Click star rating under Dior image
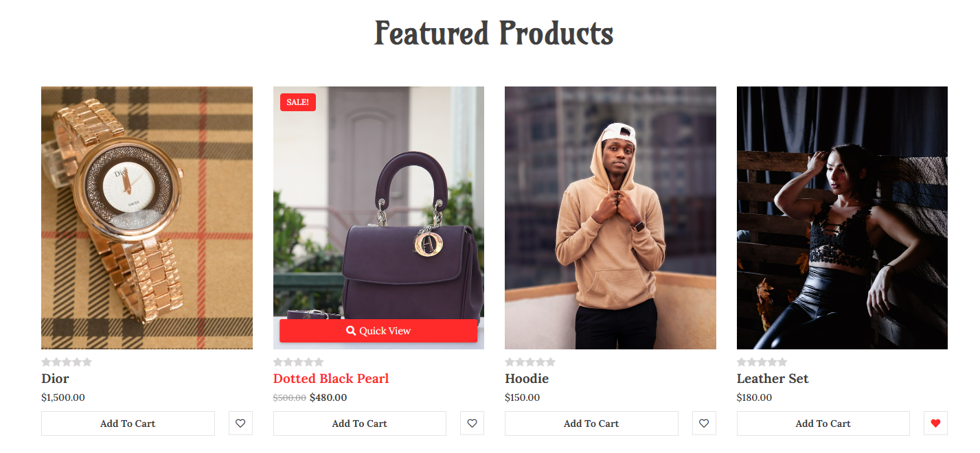Screen dimensions: 980x453 (x=67, y=362)
